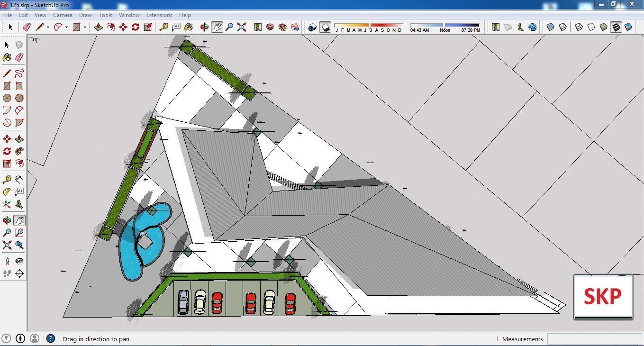The width and height of the screenshot is (644, 346).
Task: Adjust the month shadow date slider
Action: point(369,25)
